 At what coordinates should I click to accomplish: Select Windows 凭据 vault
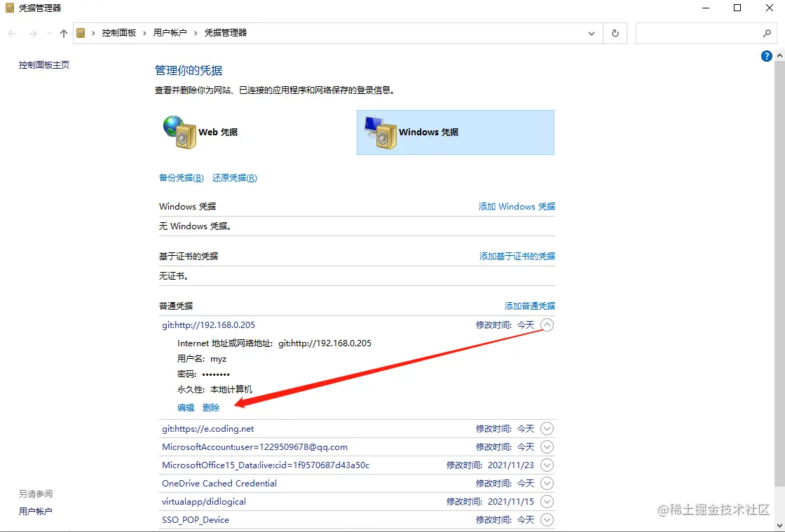[455, 132]
